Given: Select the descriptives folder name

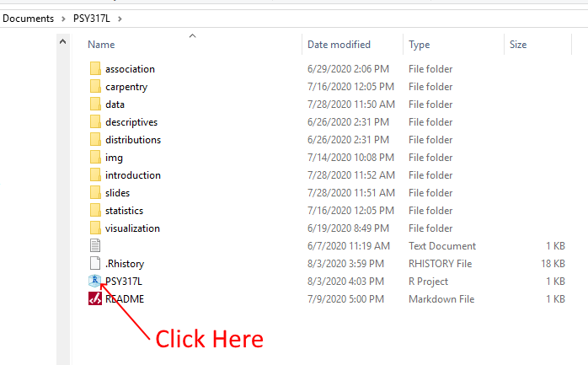Looking at the screenshot, I should (131, 122).
